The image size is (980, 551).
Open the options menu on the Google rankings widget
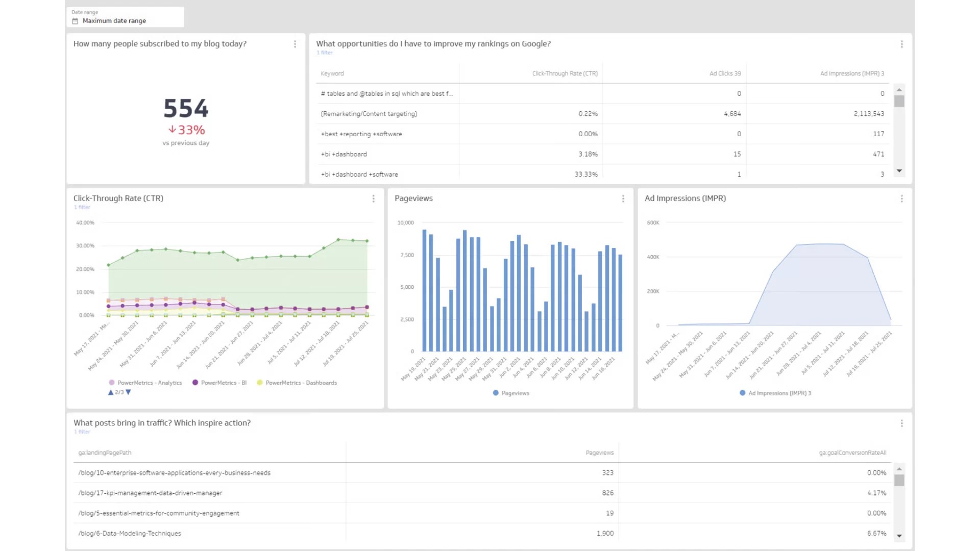pos(901,44)
